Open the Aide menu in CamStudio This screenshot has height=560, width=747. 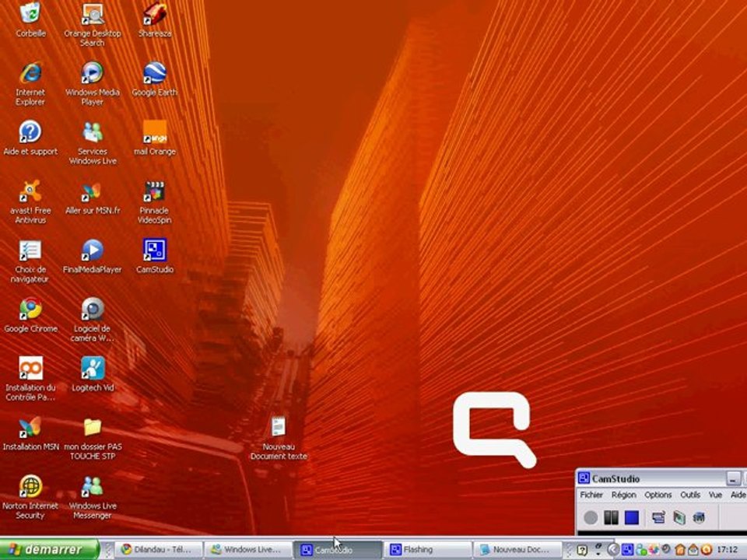tap(738, 495)
